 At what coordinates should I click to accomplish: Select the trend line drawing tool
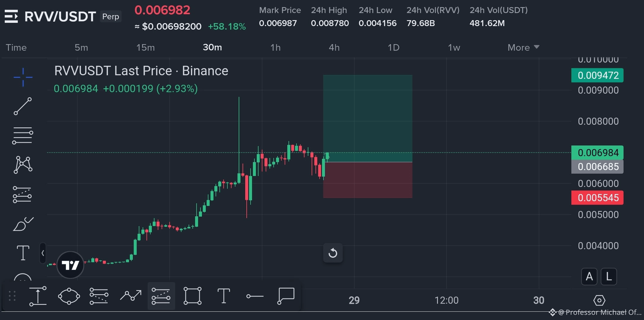coord(23,106)
